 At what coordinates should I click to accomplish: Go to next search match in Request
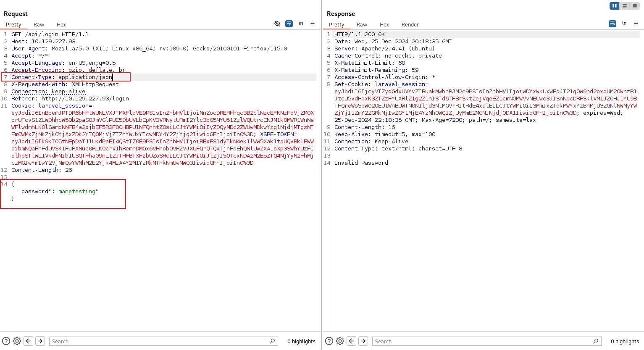pos(40,341)
